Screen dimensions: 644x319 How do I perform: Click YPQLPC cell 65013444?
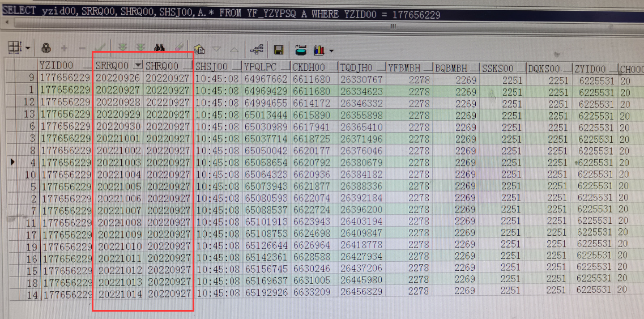(x=266, y=114)
